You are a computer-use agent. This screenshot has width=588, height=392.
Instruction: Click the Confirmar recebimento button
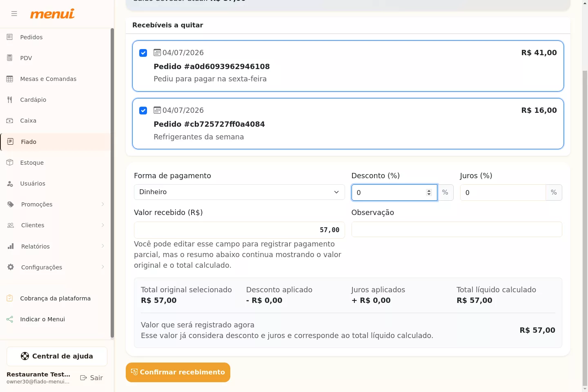click(x=178, y=372)
